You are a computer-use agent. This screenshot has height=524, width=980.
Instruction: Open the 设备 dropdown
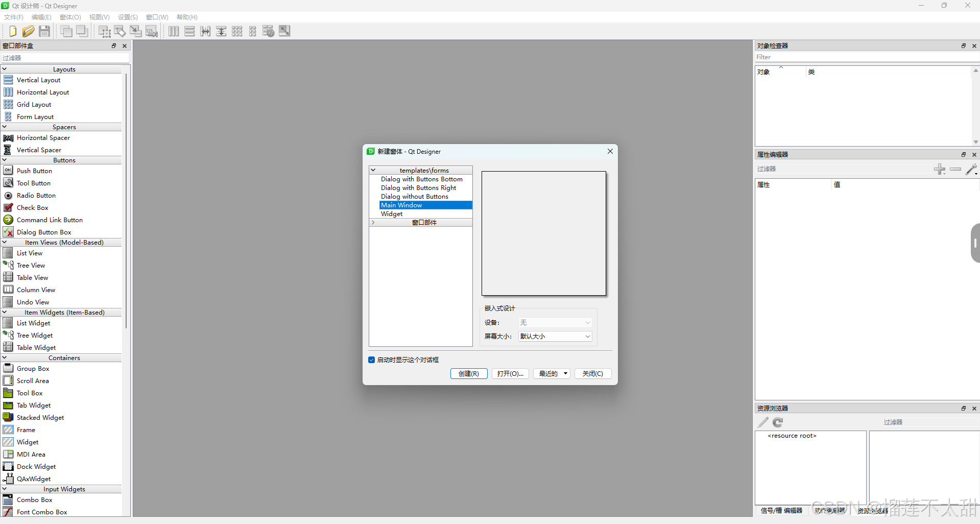click(555, 323)
